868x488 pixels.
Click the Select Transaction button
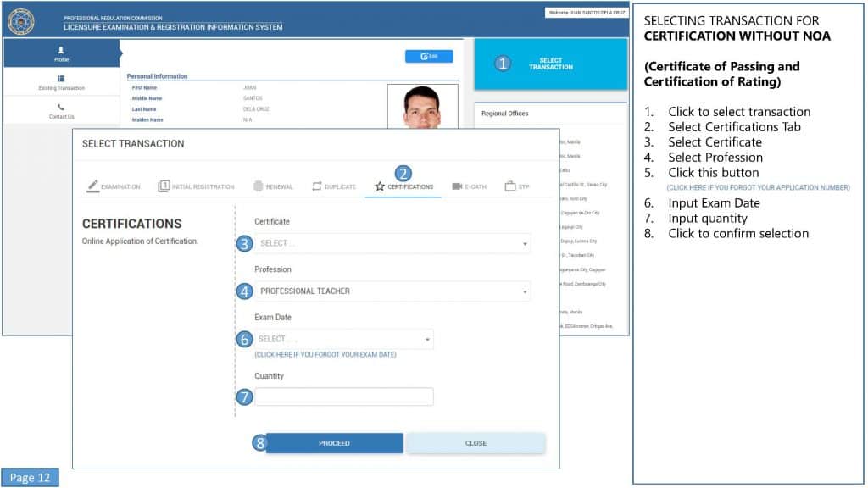550,64
